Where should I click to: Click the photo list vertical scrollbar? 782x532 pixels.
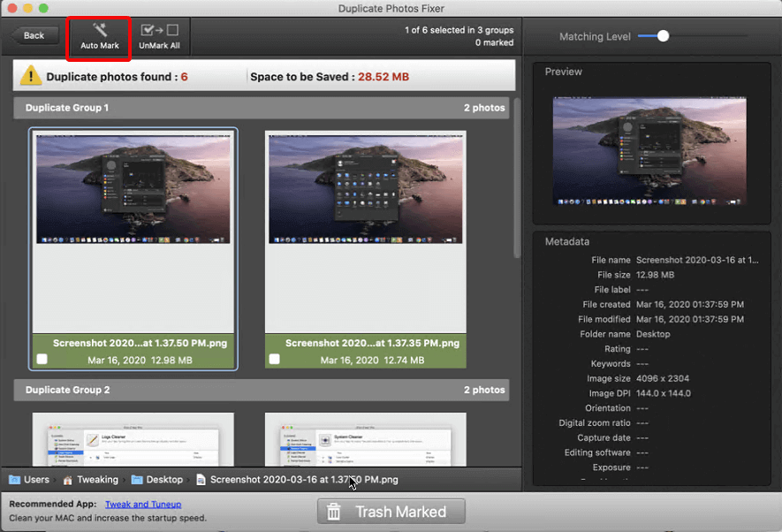(518, 177)
